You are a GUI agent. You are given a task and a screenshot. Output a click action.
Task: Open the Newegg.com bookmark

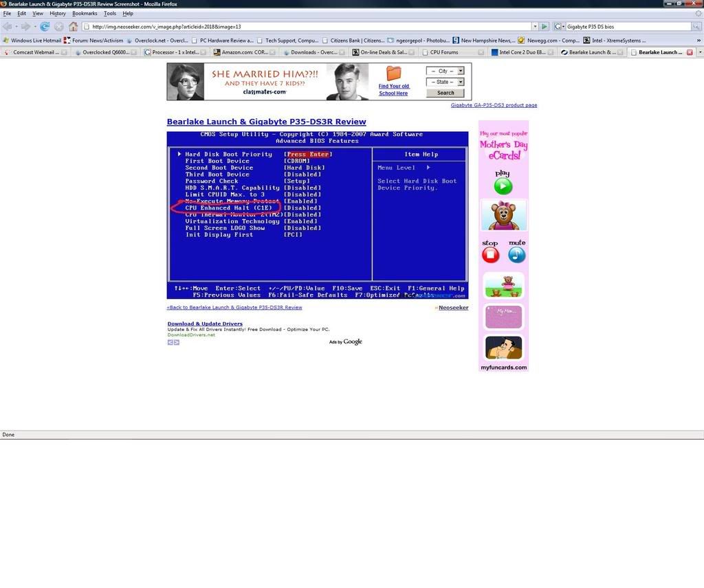click(x=549, y=41)
